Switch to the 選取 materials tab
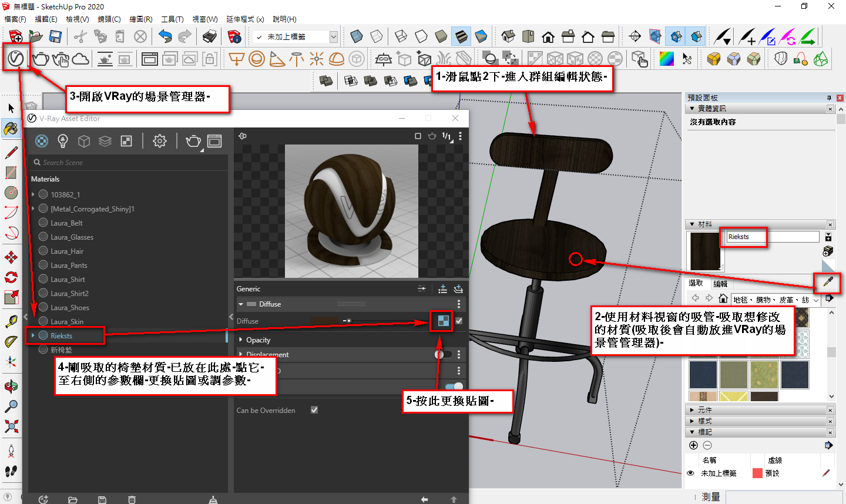Screen dimensions: 846x504 coord(696,283)
